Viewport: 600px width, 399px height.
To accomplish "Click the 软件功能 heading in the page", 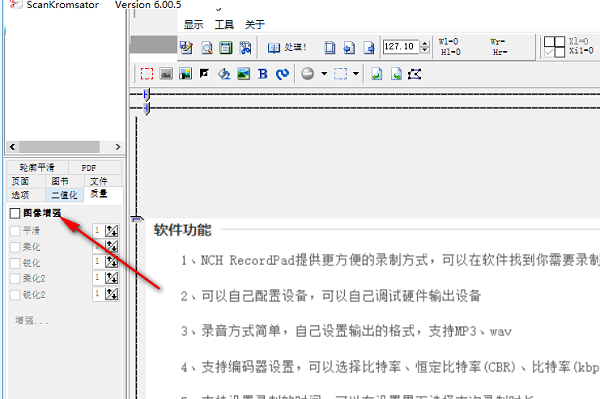I will (x=183, y=230).
